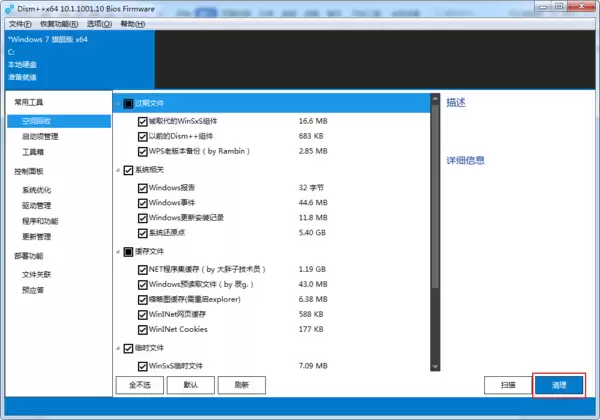Uncheck 以前的Dism++组件
The width and height of the screenshot is (600, 420).
coord(142,137)
